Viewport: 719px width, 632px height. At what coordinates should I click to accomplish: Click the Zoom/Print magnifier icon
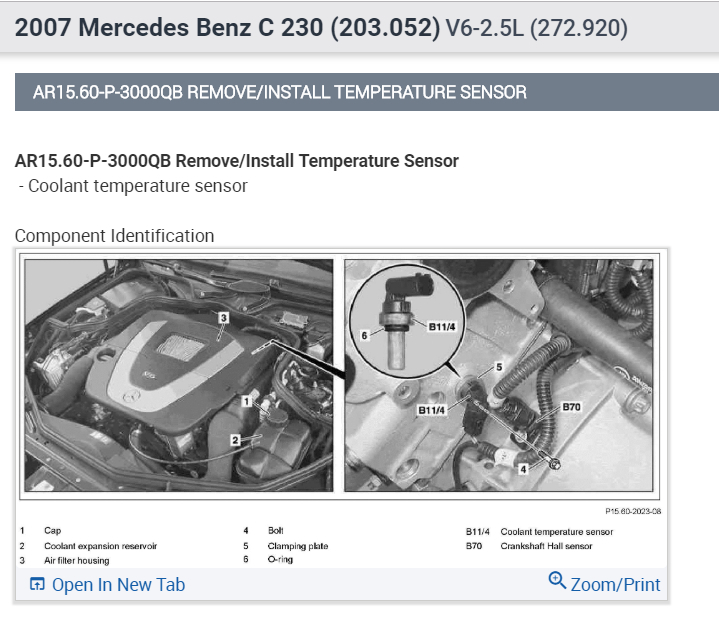pyautogui.click(x=557, y=580)
